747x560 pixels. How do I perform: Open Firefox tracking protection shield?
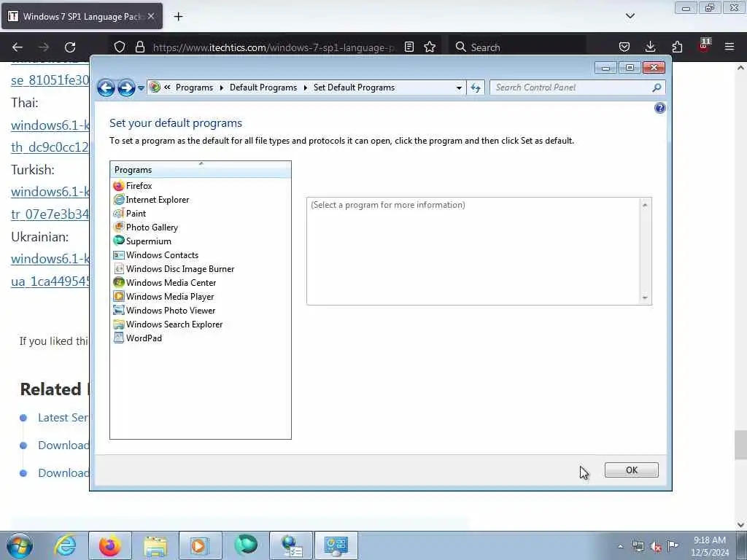pyautogui.click(x=120, y=47)
